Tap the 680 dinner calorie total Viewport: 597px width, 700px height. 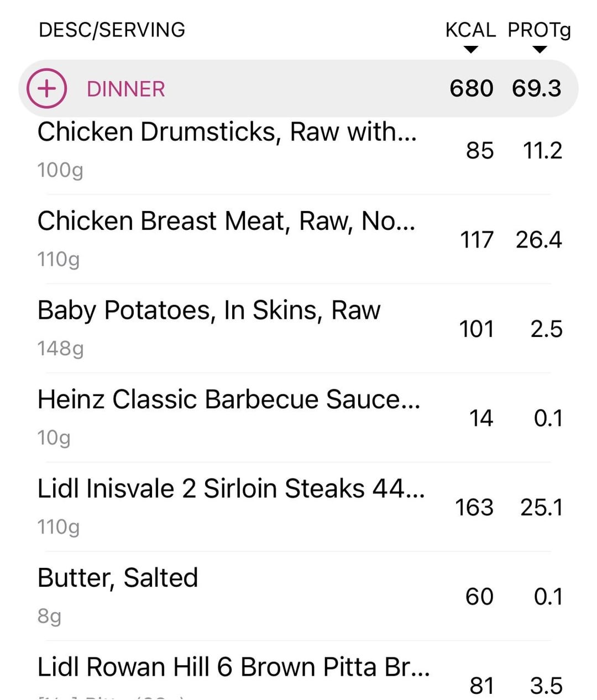(x=472, y=88)
